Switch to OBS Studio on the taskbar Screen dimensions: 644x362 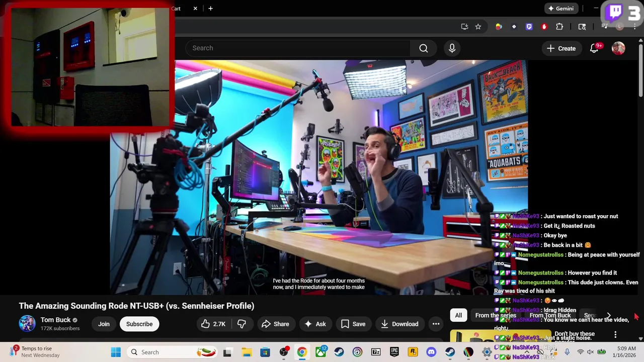pos(284,352)
